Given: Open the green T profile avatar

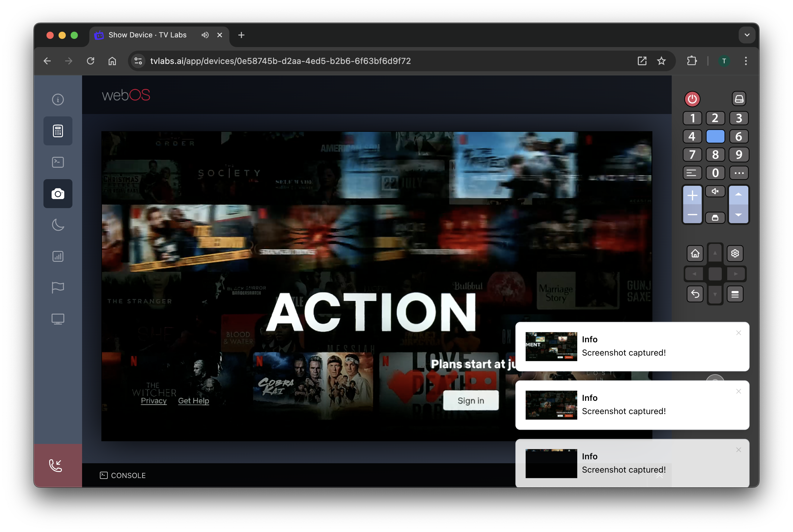Looking at the screenshot, I should coord(724,61).
